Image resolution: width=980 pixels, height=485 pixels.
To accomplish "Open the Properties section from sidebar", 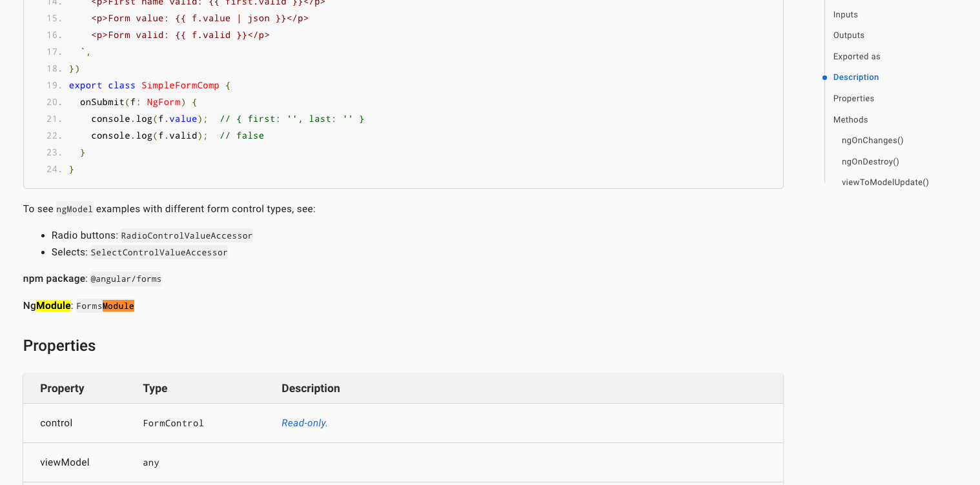I will click(x=853, y=98).
